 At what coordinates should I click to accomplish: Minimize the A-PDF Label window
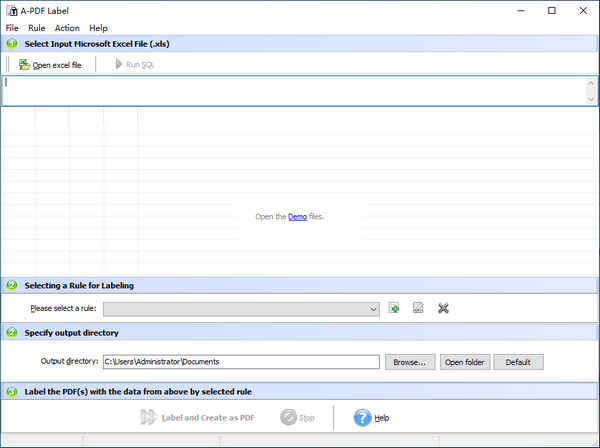pos(521,10)
